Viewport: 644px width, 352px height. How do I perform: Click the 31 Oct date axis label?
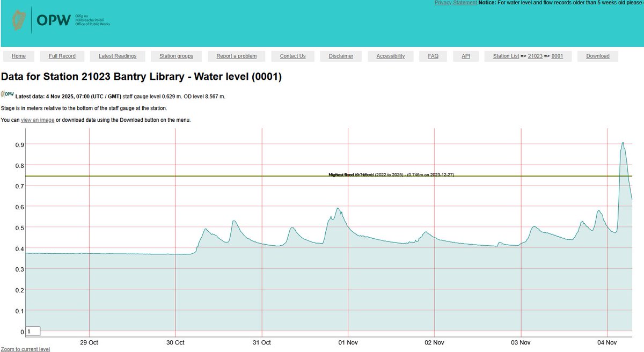(x=262, y=342)
